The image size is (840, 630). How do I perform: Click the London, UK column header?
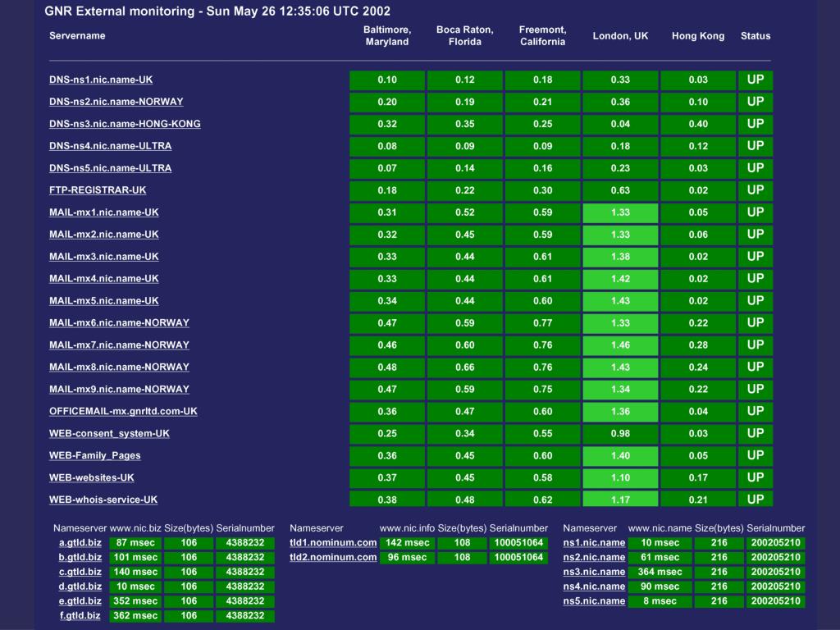pos(620,36)
